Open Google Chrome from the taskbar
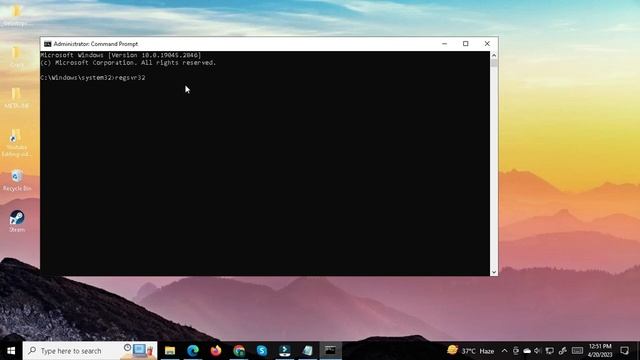This screenshot has height=360, width=640. 239,351
